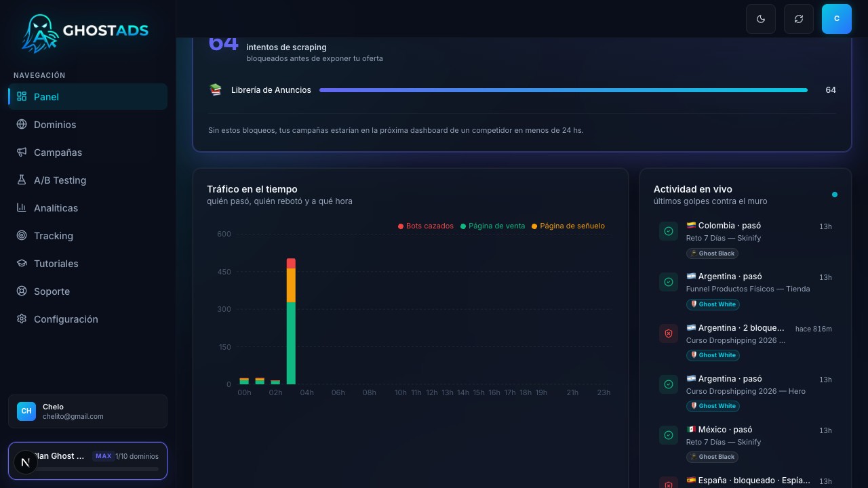The image size is (868, 488).
Task: Click the live status dot in Actividad en vivo
Action: point(835,195)
